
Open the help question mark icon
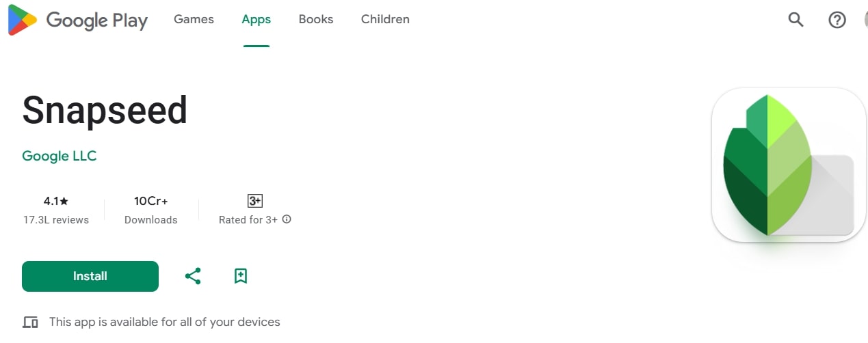(x=837, y=20)
